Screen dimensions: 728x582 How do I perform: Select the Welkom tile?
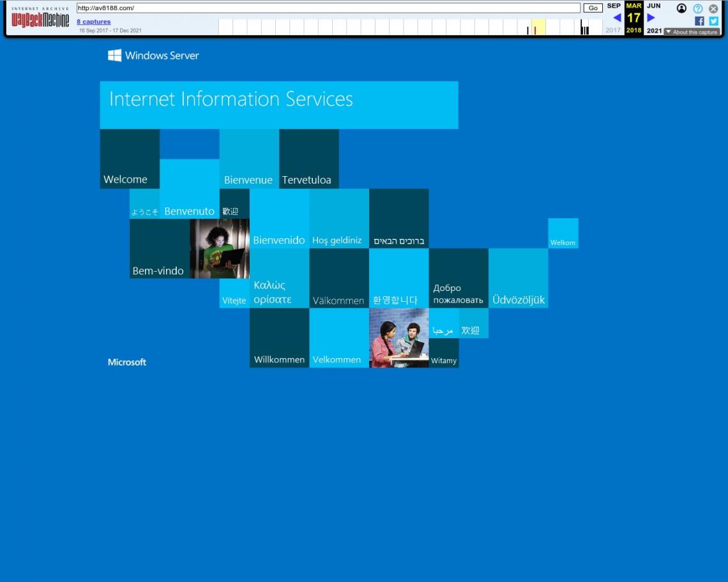[x=563, y=234]
